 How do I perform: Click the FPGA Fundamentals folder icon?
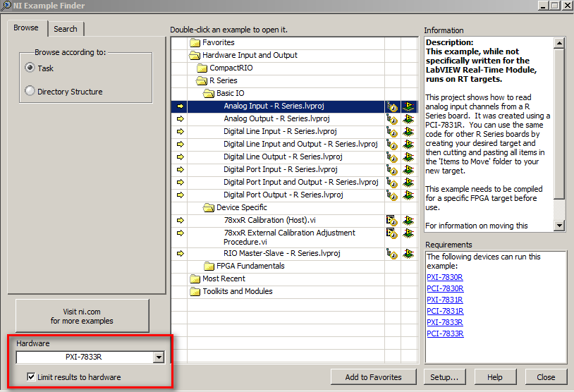click(x=209, y=266)
